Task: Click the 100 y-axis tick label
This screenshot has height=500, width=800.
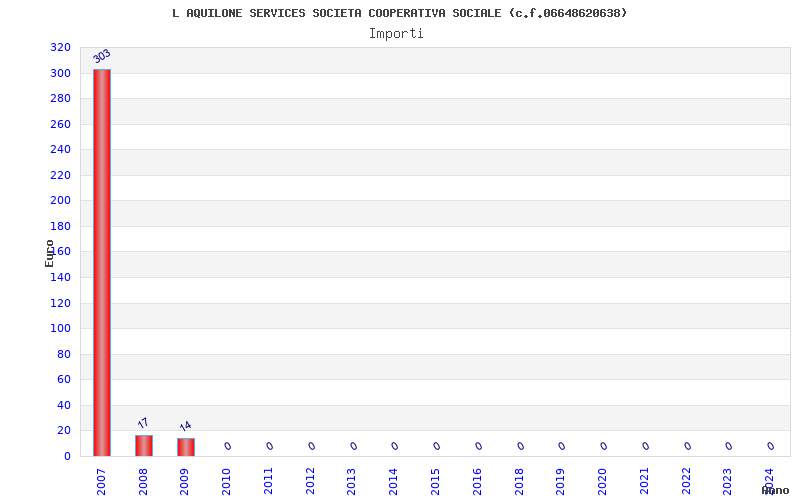Action: coord(60,329)
